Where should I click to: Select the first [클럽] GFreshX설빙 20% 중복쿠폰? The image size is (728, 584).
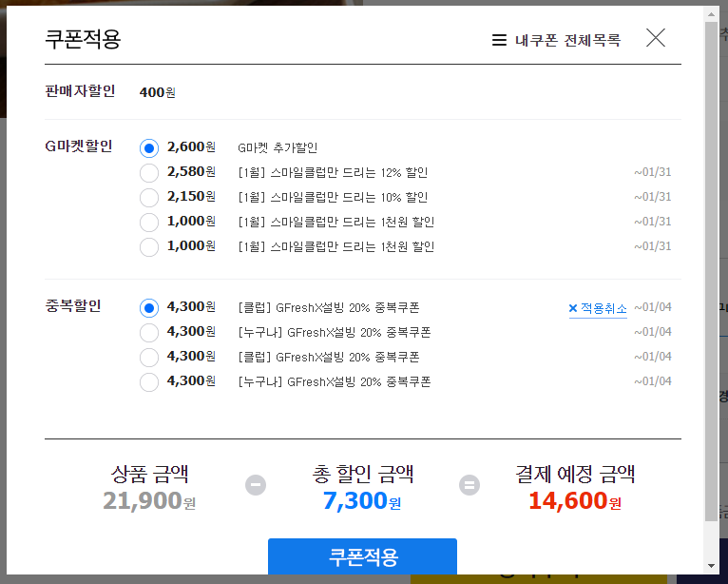[149, 308]
